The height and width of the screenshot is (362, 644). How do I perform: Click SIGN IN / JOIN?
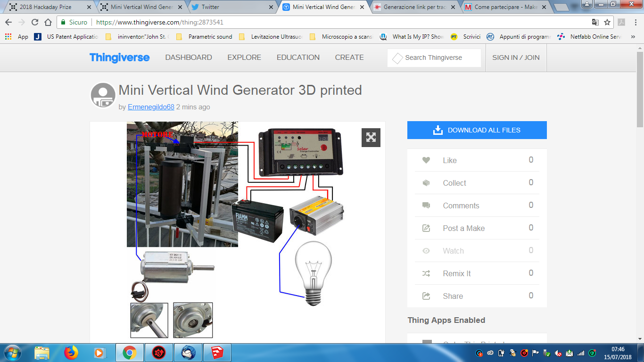tap(516, 58)
